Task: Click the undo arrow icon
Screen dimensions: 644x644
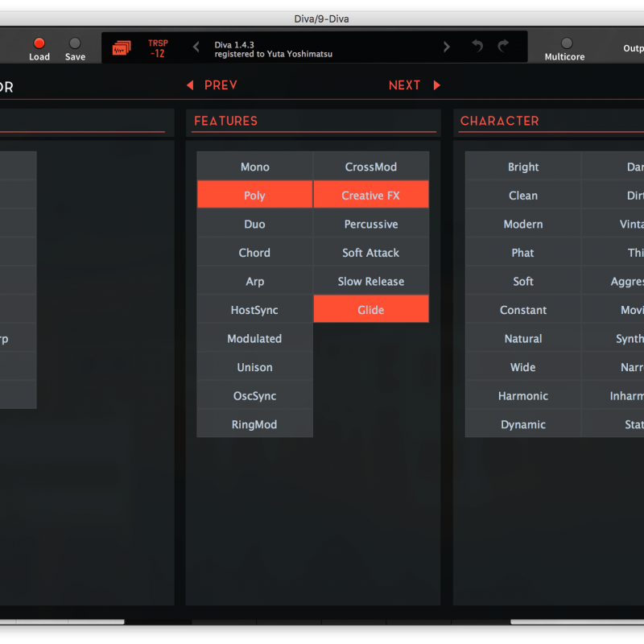Action: 477,47
